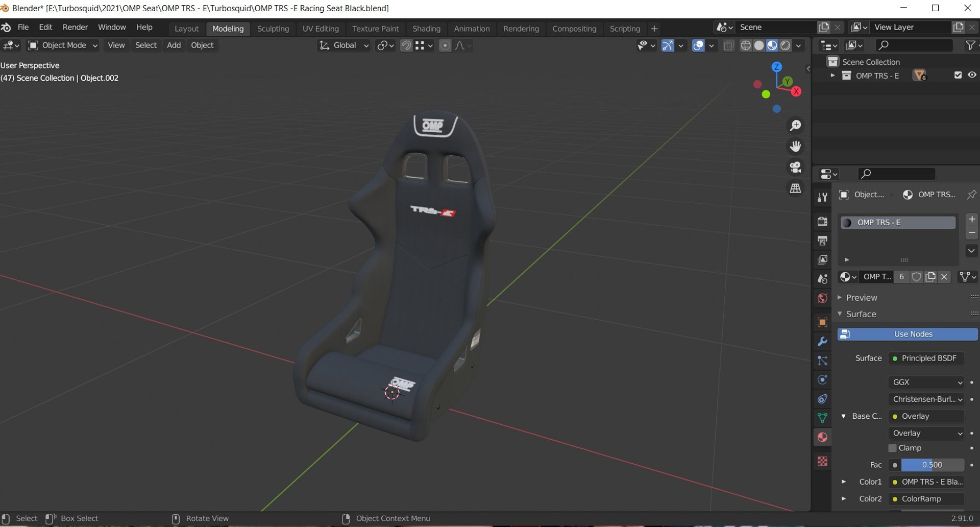Open the File menu
Screen dimensions: 980x527
pyautogui.click(x=23, y=27)
